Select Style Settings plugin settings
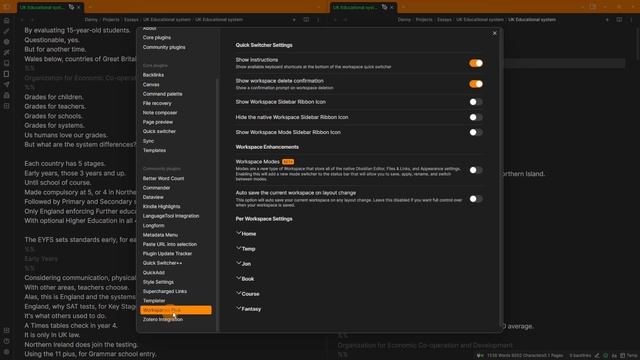Image resolution: width=640 pixels, height=360 pixels. (158, 282)
